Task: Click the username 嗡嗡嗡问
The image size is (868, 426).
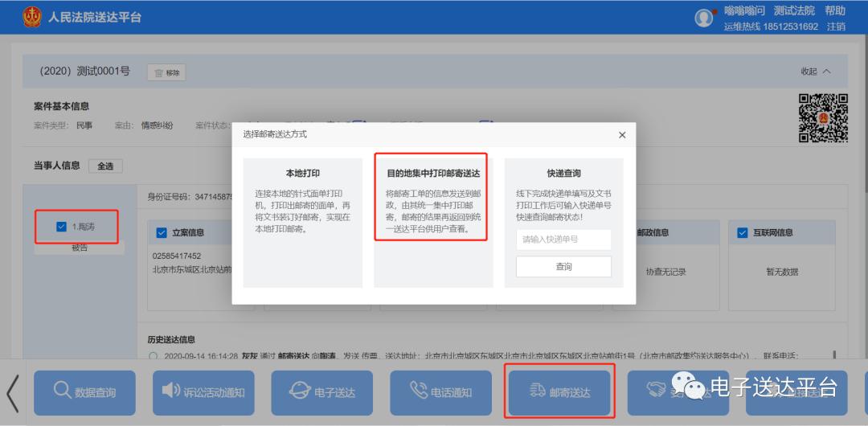Action: point(744,10)
